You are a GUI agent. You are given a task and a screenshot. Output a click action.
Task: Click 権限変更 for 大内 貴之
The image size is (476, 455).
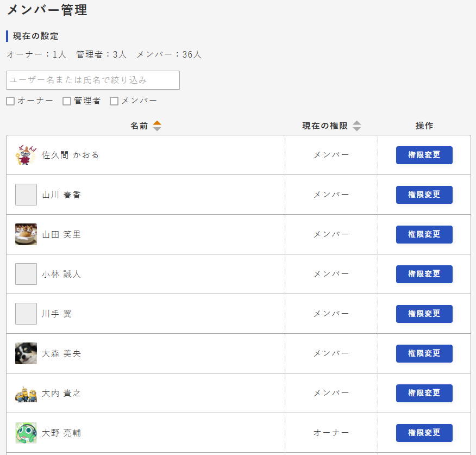[x=424, y=394]
